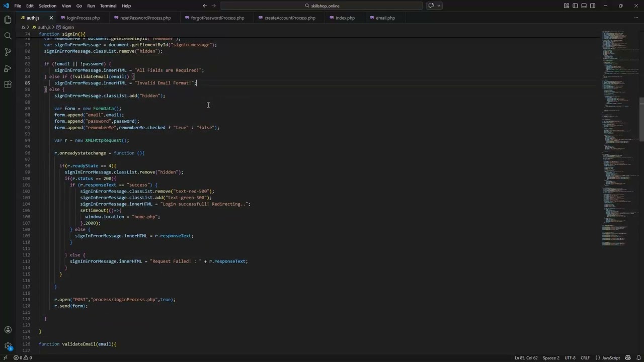Open the Accounts menu icon
Image resolution: width=644 pixels, height=362 pixels.
tap(8, 330)
